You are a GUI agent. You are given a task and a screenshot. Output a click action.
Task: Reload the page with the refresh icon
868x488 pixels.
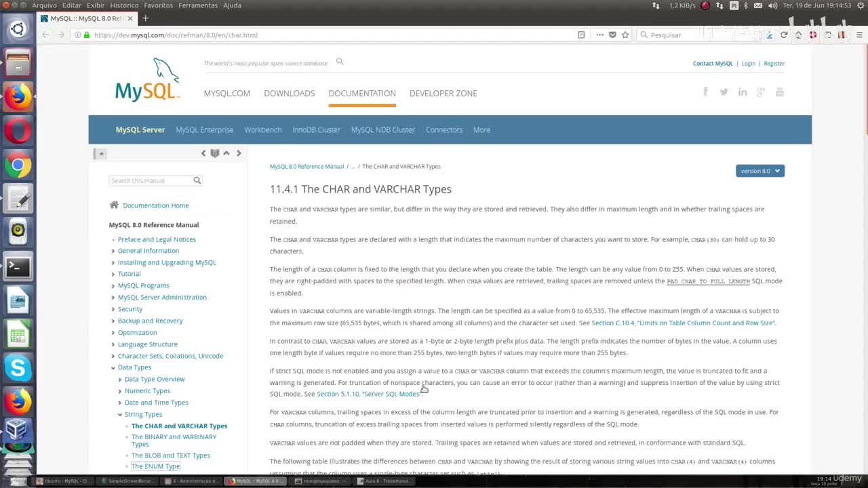[x=784, y=35]
